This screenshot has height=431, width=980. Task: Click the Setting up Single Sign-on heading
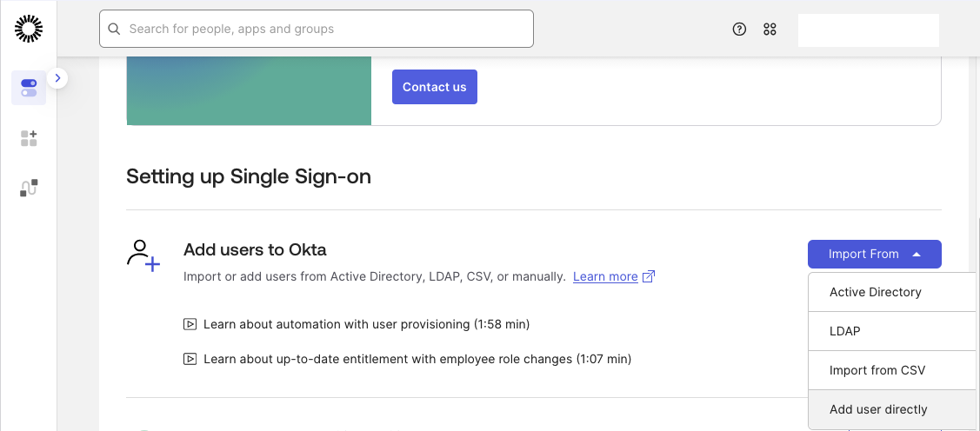249,176
